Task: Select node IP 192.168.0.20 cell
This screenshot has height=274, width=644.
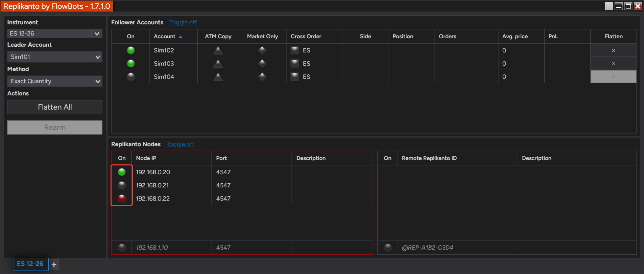Action: 172,172
